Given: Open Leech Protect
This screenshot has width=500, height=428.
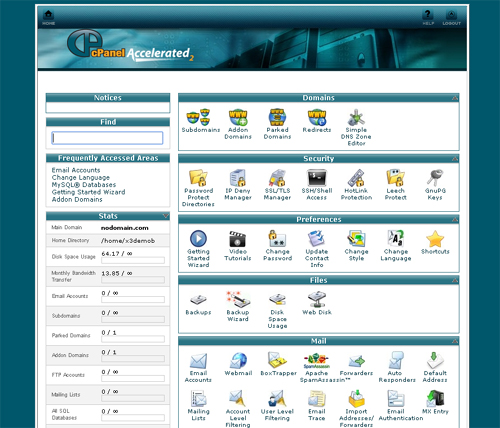Looking at the screenshot, I should (x=395, y=178).
